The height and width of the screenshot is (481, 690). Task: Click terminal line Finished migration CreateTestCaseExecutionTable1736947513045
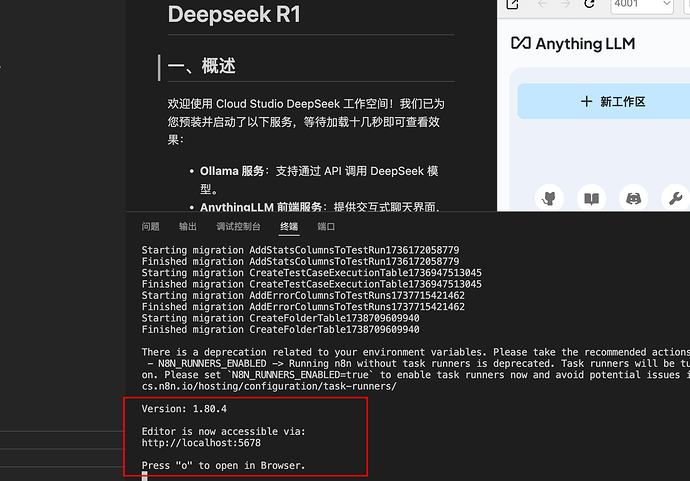[x=312, y=284]
